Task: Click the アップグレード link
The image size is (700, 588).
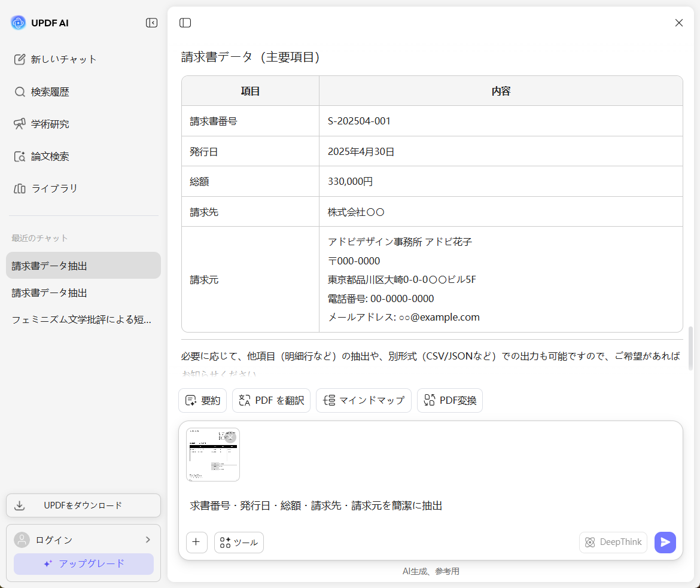Action: pos(83,563)
